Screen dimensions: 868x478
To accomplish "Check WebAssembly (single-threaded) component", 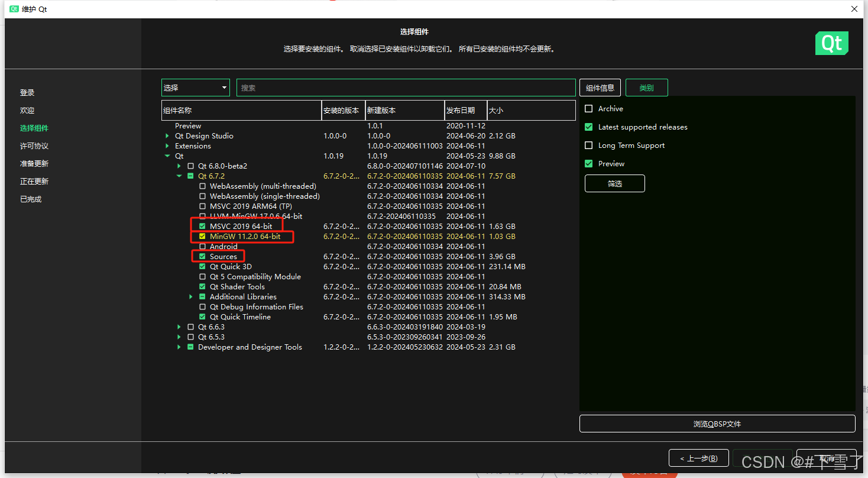I will 203,196.
